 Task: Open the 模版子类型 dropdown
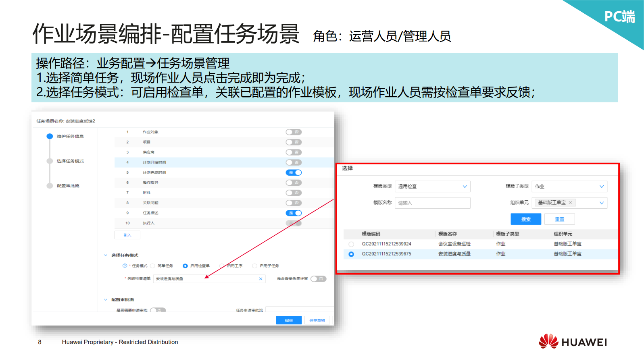point(569,187)
